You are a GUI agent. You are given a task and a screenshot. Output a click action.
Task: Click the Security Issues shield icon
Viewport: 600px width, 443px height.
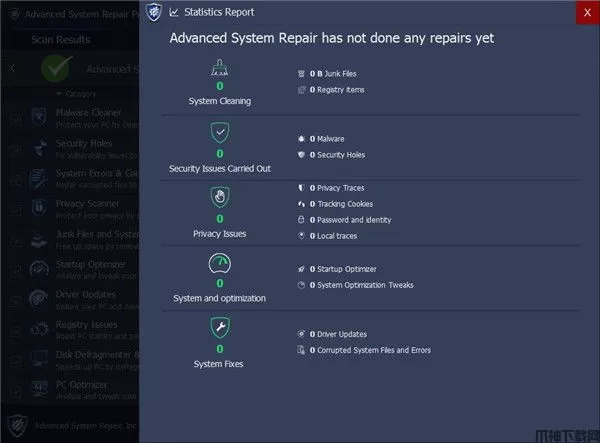click(219, 132)
